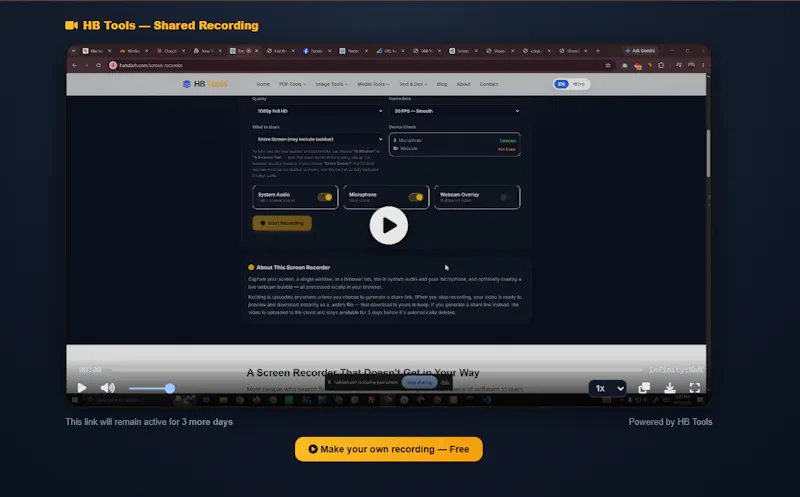Seek on the video progress bar
Image resolution: width=800 pixels, height=497 pixels.
(x=377, y=369)
